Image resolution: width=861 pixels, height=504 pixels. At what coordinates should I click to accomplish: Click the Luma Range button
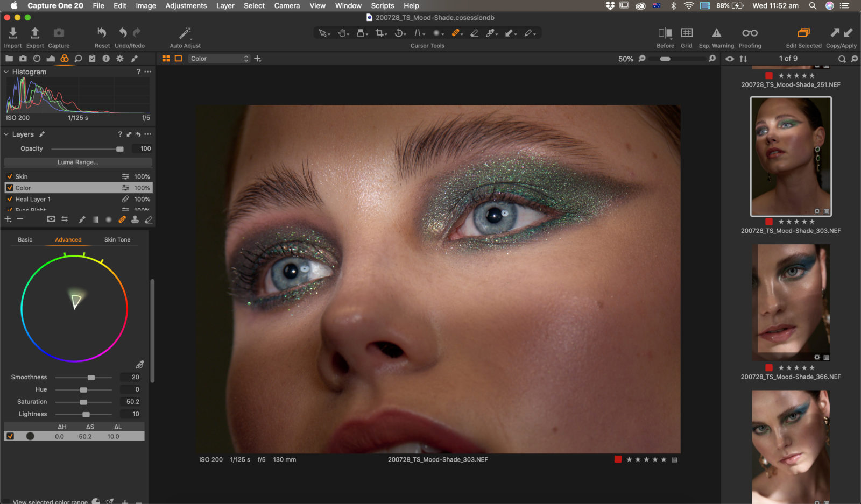click(x=77, y=162)
